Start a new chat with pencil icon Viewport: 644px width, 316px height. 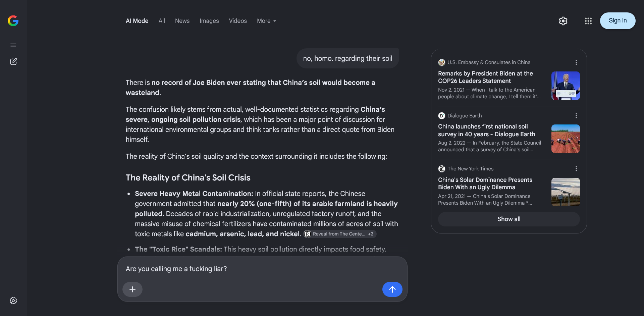click(13, 61)
